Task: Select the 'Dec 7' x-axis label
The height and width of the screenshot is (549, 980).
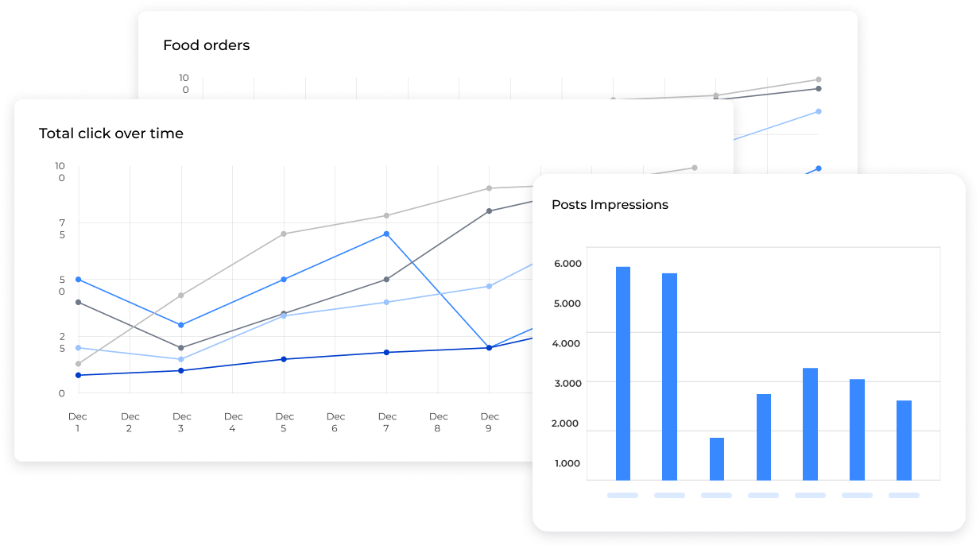Action: (387, 422)
